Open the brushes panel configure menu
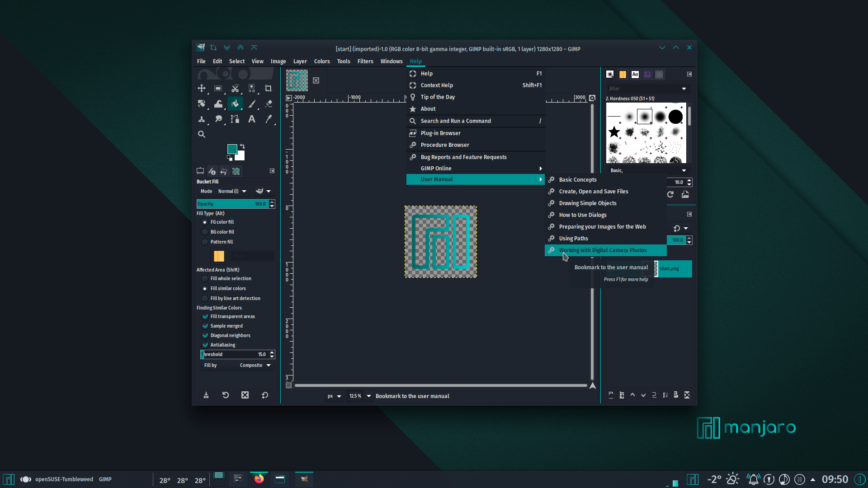868x488 pixels. (689, 74)
